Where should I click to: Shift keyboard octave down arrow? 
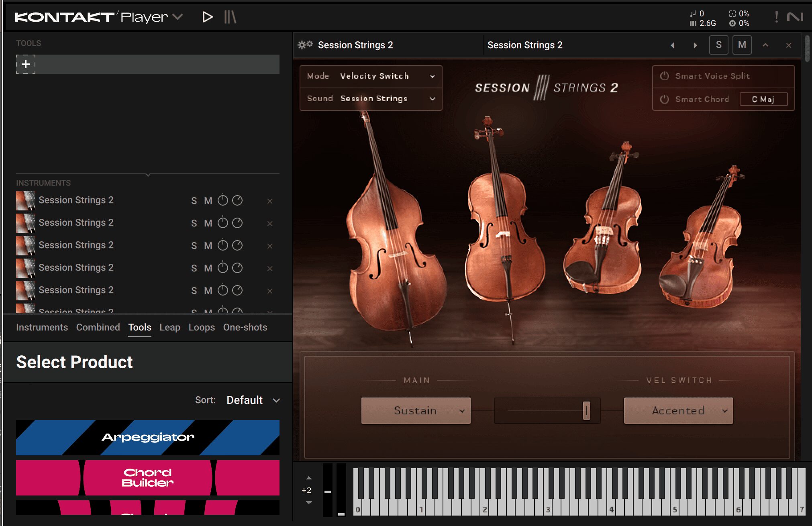pos(309,503)
